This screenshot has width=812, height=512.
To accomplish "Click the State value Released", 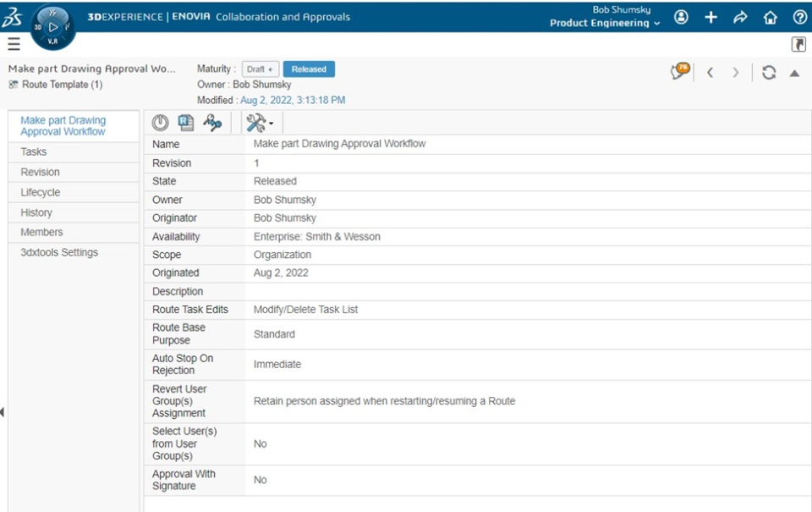I will point(275,181).
